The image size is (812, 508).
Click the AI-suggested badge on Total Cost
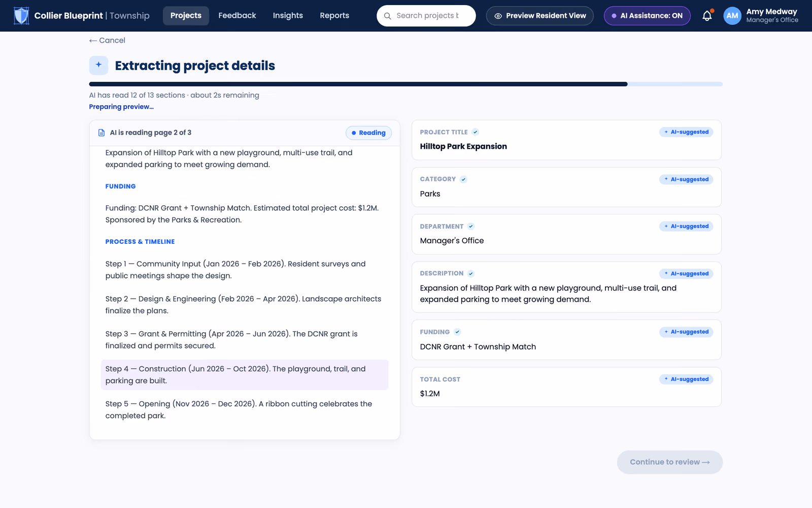tap(686, 379)
